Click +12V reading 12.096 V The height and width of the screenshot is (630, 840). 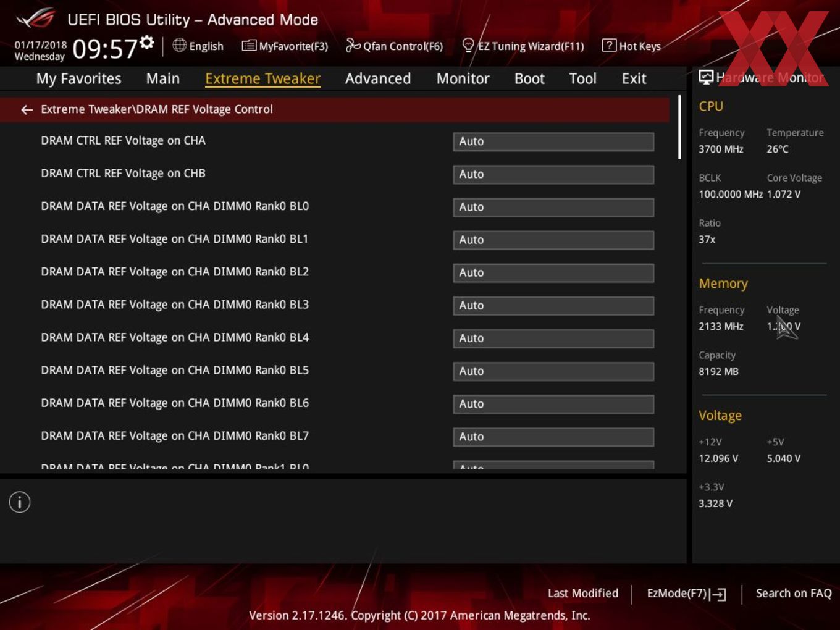click(x=718, y=458)
